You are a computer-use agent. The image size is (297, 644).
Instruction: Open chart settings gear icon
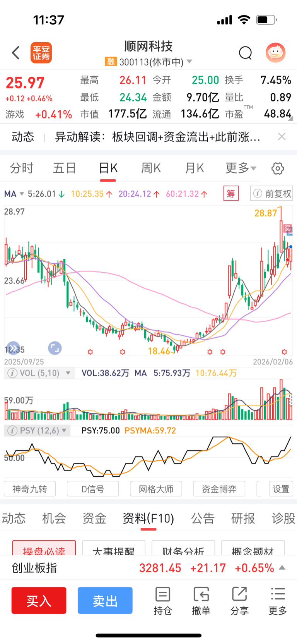(278, 168)
